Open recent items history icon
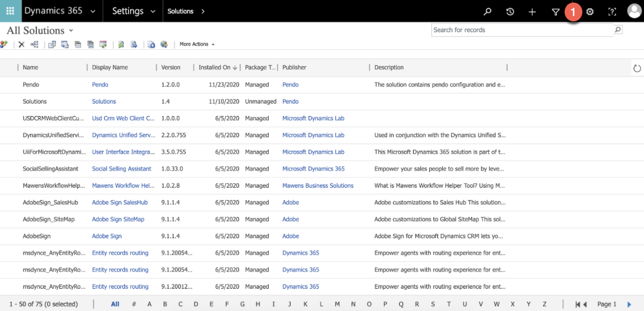 pyautogui.click(x=510, y=11)
